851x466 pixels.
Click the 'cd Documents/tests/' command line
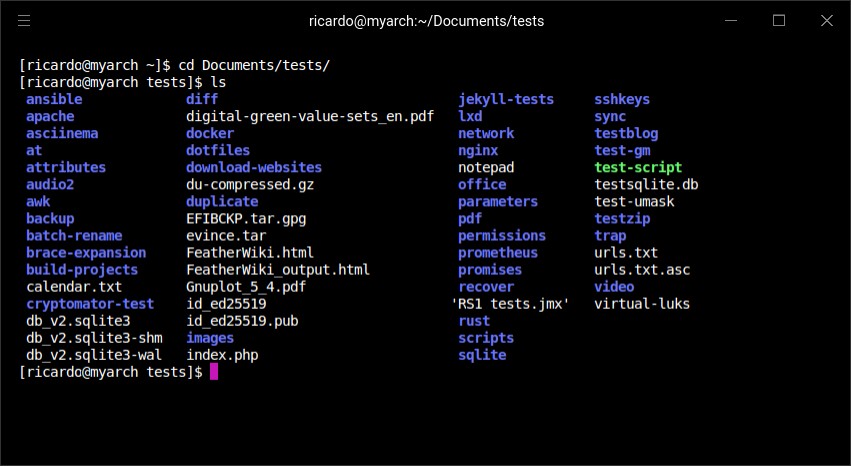pyautogui.click(x=254, y=65)
